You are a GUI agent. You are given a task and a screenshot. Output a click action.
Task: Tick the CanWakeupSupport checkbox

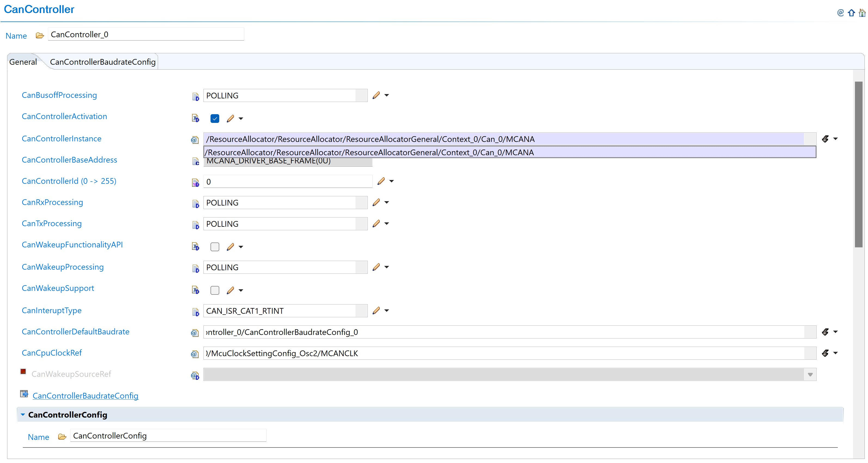pos(215,290)
